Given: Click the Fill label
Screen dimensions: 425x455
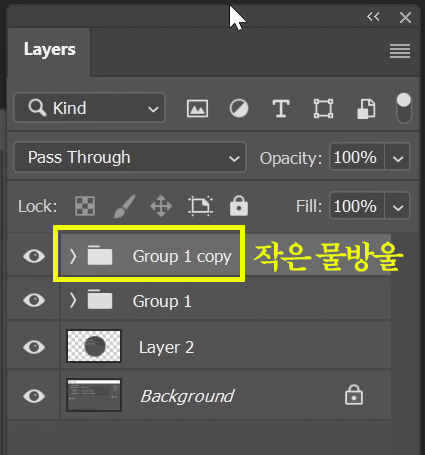Looking at the screenshot, I should click(309, 206).
